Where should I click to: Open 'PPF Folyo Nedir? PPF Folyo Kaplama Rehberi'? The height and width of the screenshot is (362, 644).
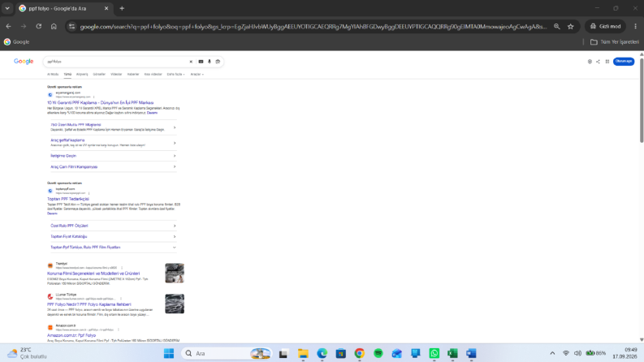(x=89, y=304)
